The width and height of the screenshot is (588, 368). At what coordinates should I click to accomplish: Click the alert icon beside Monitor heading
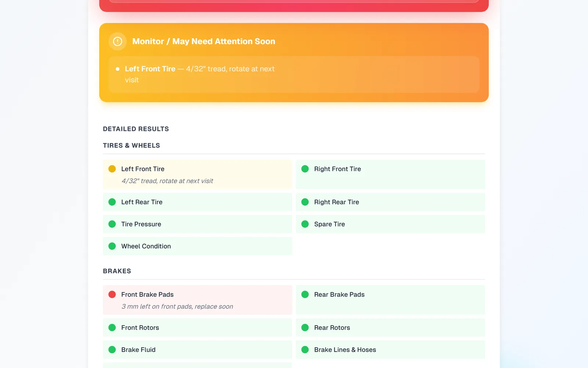coord(118,41)
